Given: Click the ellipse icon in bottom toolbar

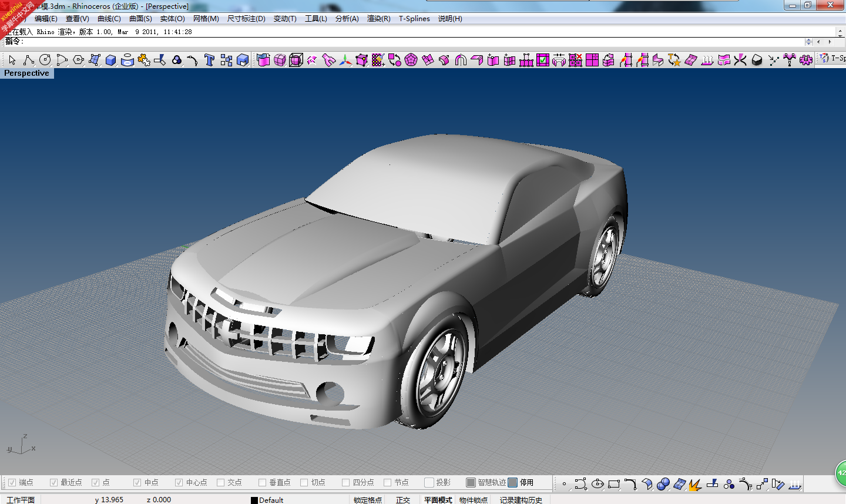Looking at the screenshot, I should pyautogui.click(x=597, y=484).
